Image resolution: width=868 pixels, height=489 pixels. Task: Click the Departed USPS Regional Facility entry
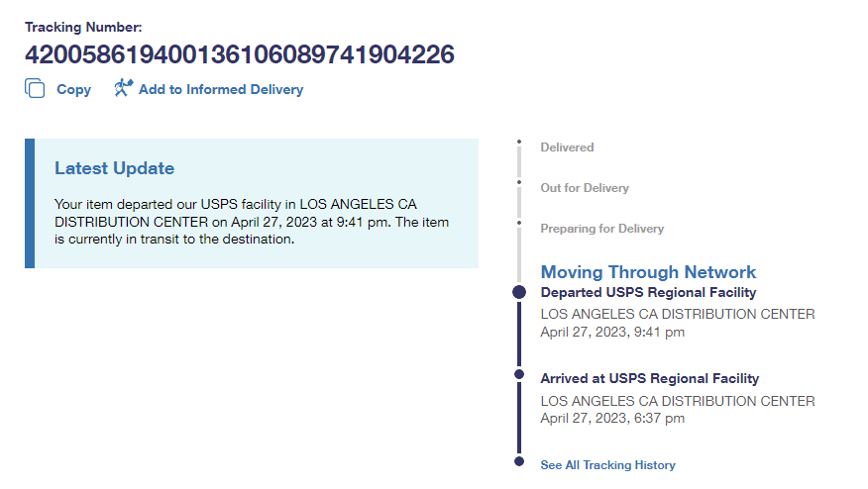648,293
